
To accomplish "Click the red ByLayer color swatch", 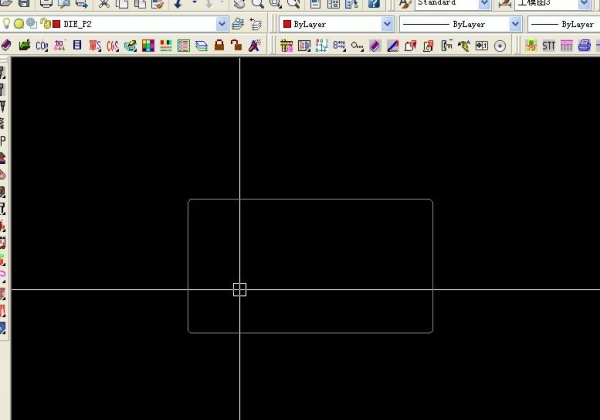I will point(287,24).
